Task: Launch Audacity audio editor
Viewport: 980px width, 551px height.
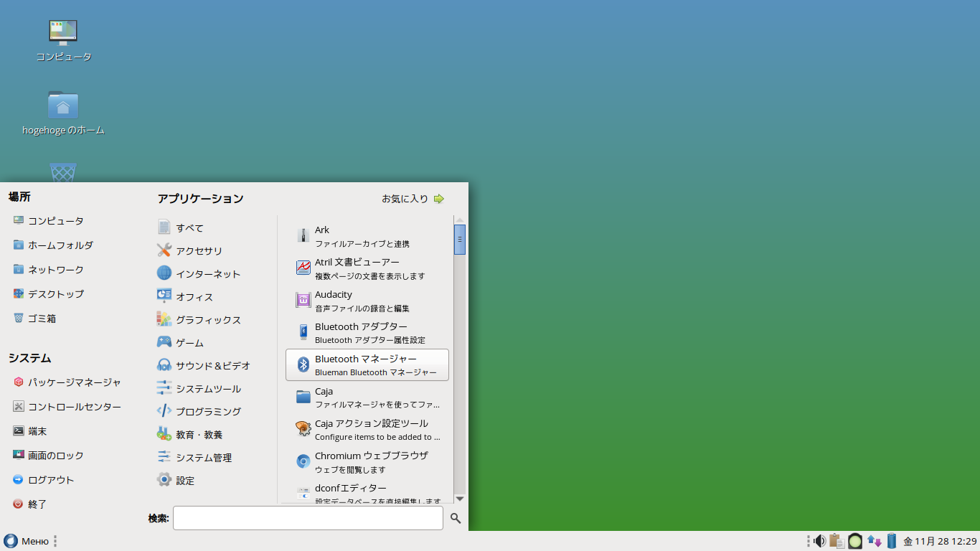Action: tap(367, 301)
